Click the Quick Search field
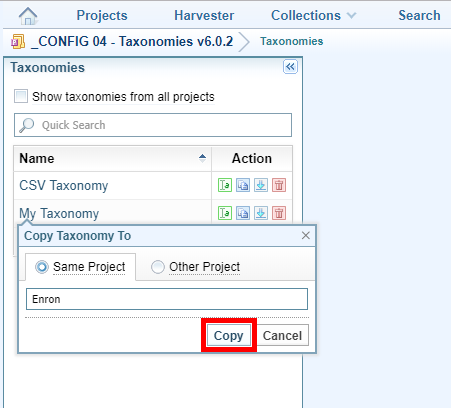The height and width of the screenshot is (408, 451). point(153,125)
